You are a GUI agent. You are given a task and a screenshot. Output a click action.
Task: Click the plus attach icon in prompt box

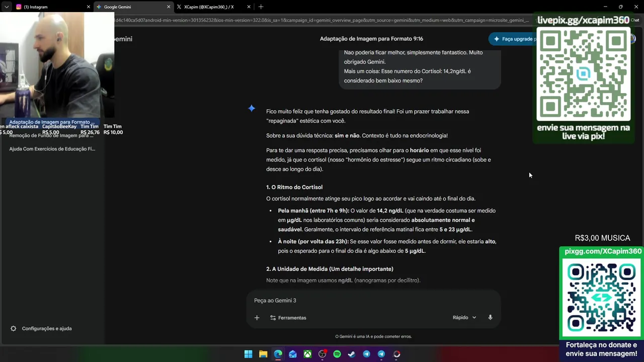[x=257, y=318]
